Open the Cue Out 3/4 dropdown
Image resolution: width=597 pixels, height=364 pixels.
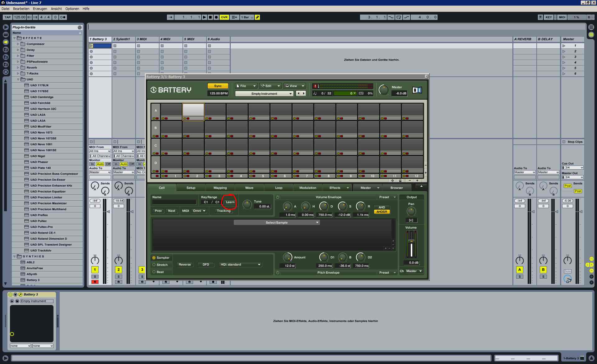click(x=572, y=168)
